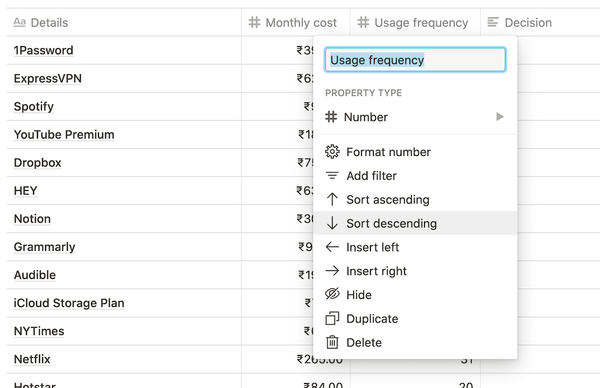Click the Duplicate squares icon
The height and width of the screenshot is (388, 600).
point(332,318)
